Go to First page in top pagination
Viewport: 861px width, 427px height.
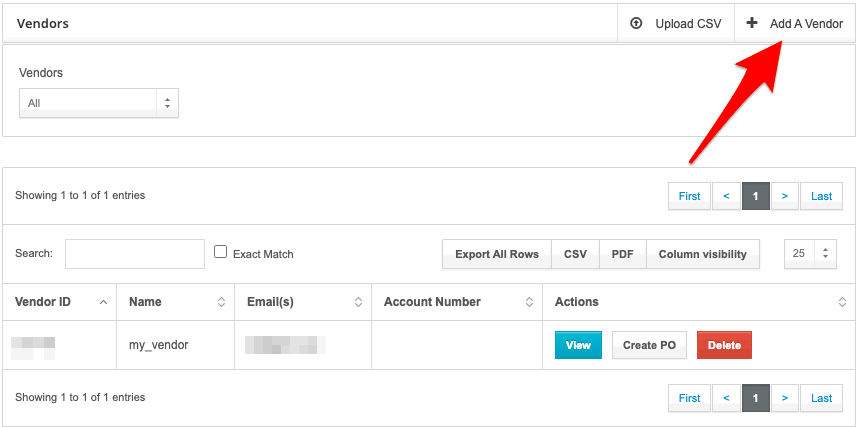690,196
